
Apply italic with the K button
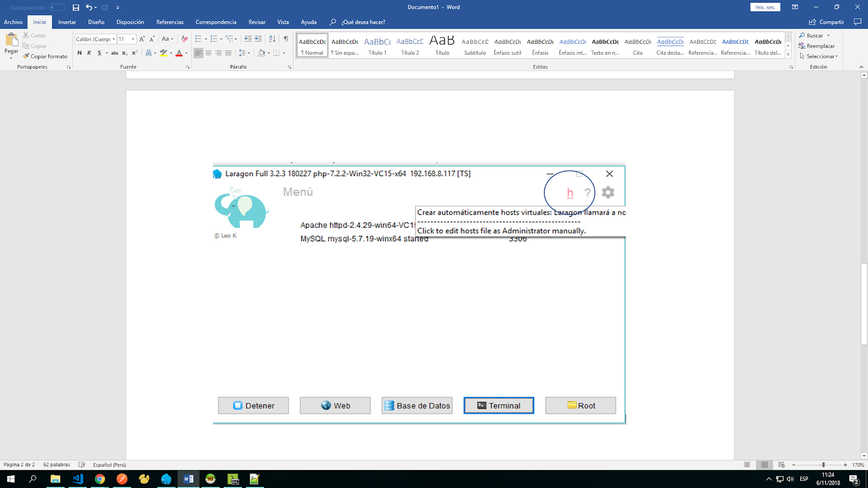tap(89, 53)
